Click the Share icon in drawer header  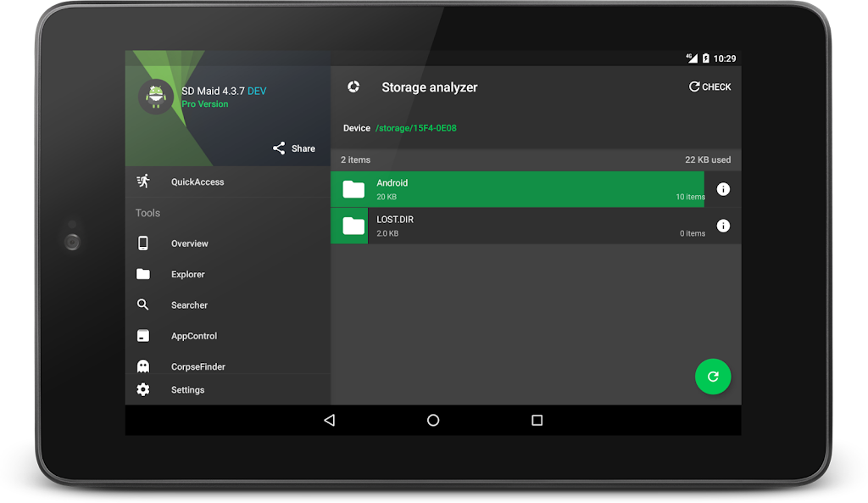pyautogui.click(x=279, y=148)
